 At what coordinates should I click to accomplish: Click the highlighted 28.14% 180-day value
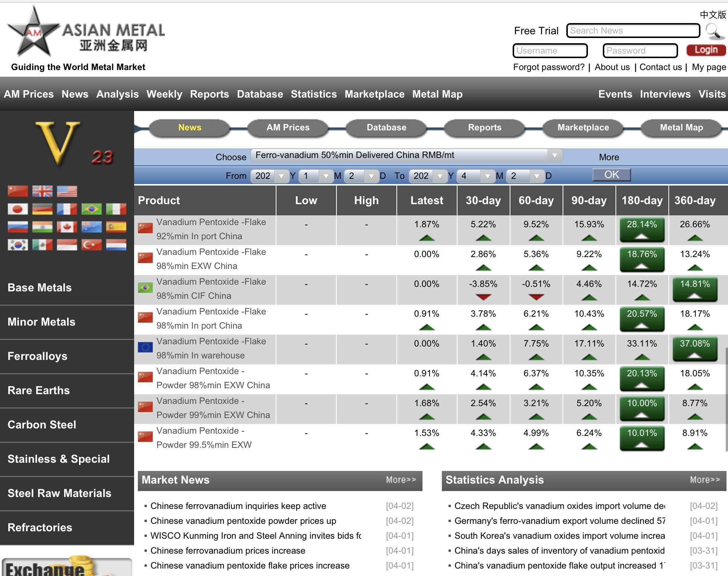(642, 230)
